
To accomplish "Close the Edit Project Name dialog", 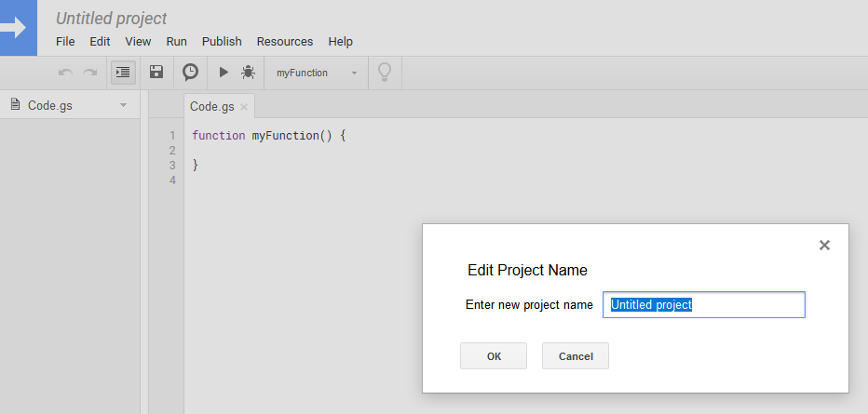I will pyautogui.click(x=824, y=246).
